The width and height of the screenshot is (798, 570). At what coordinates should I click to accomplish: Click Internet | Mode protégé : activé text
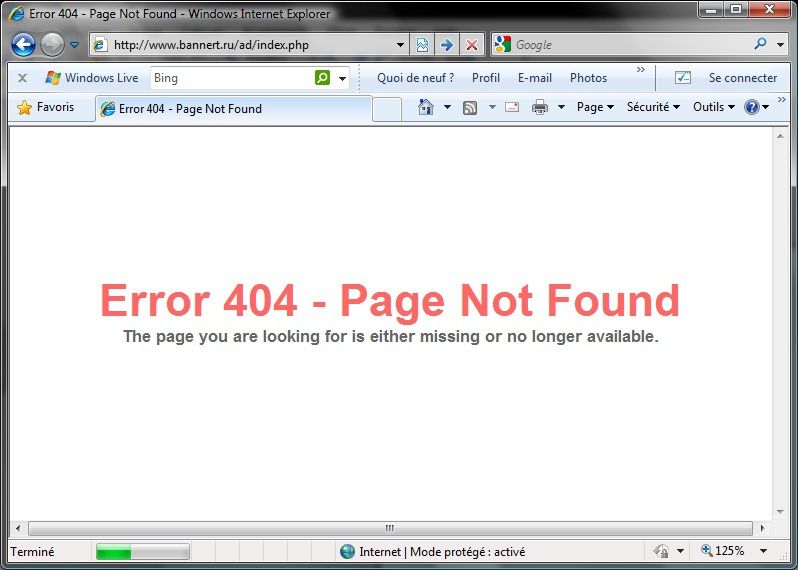(x=442, y=552)
